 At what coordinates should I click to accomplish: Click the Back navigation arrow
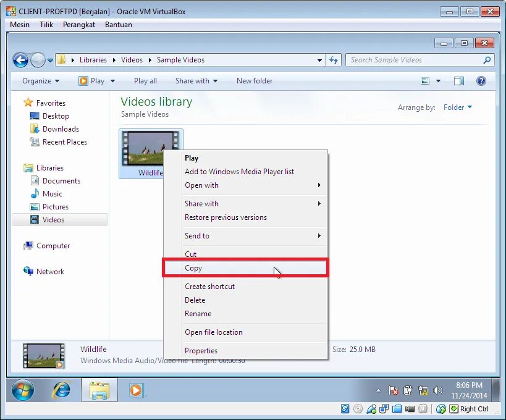click(20, 61)
